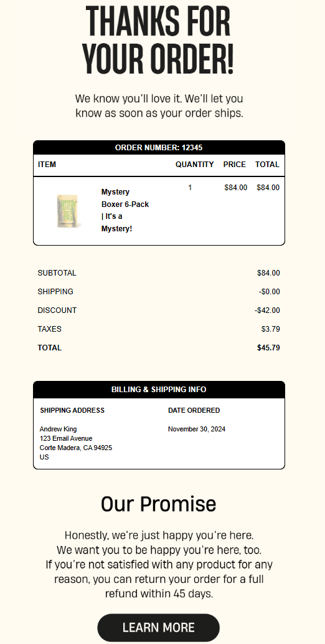The width and height of the screenshot is (325, 644).
Task: Click the $45.79 order total amount
Action: (x=268, y=348)
